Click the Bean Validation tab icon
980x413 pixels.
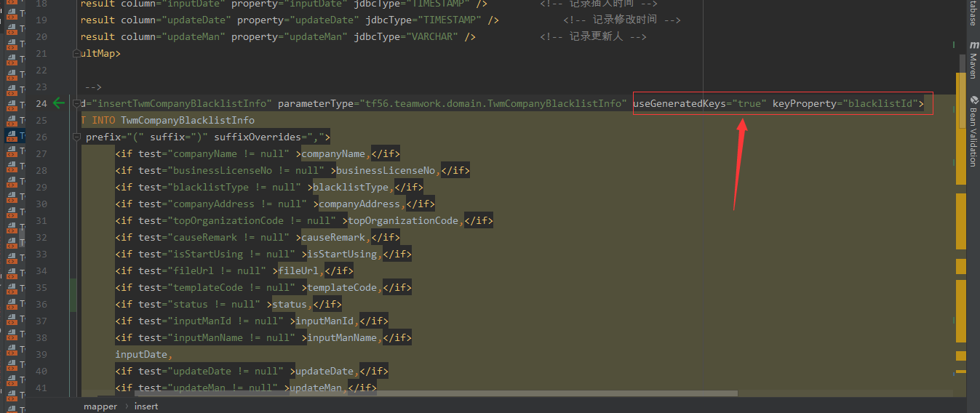coord(973,100)
